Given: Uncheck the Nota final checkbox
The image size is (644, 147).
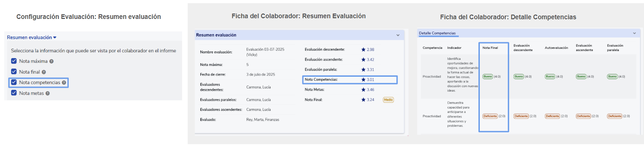Looking at the screenshot, I should 14,72.
